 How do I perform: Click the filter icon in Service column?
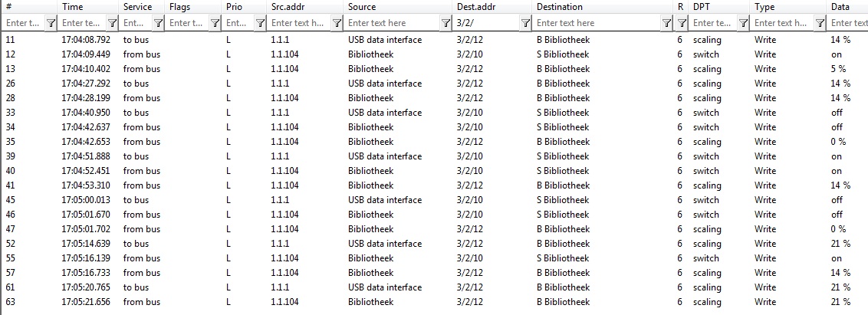tap(158, 23)
